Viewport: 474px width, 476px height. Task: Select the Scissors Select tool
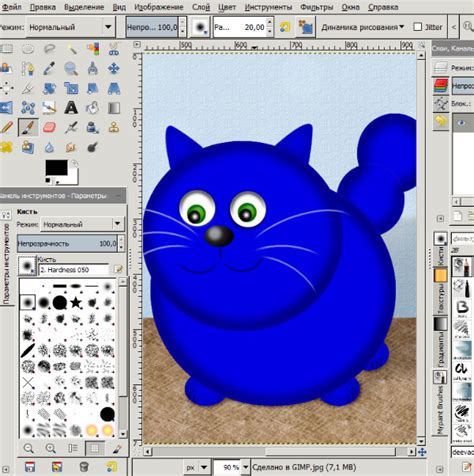(x=114, y=49)
